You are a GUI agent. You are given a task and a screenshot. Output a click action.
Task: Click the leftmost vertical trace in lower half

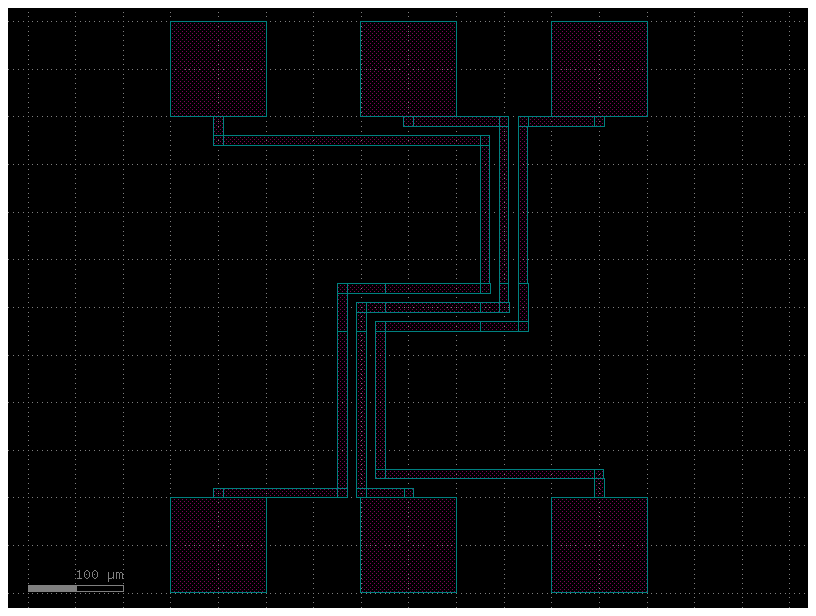342,400
